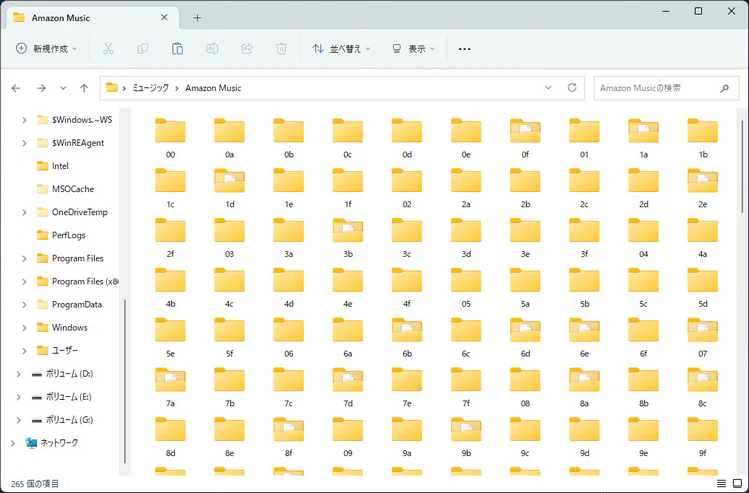Click the search magnifier icon
Viewport: 749px width, 493px height.
point(725,88)
